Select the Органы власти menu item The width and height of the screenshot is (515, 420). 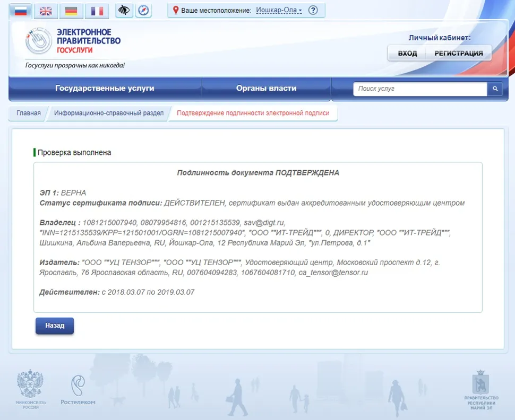[265, 88]
